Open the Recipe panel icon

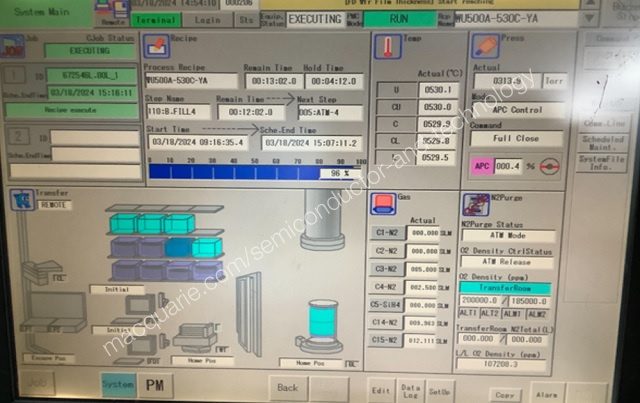pos(156,47)
